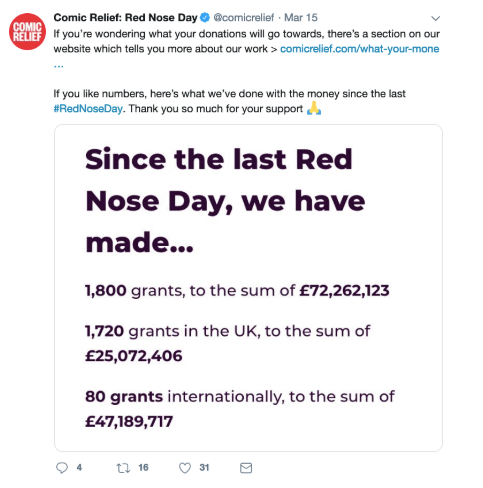Retweet with the arrows icon
Viewport: 483px width, 488px height.
pos(123,468)
